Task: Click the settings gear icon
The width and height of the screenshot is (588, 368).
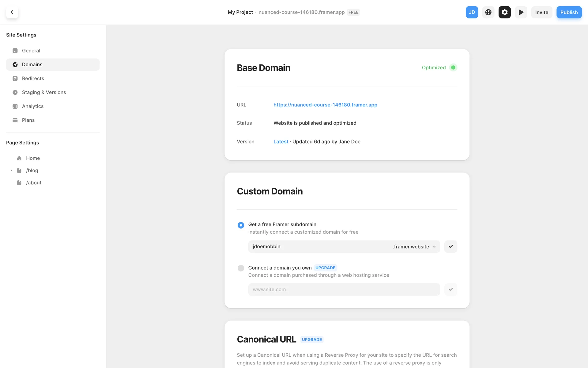Action: (x=504, y=12)
